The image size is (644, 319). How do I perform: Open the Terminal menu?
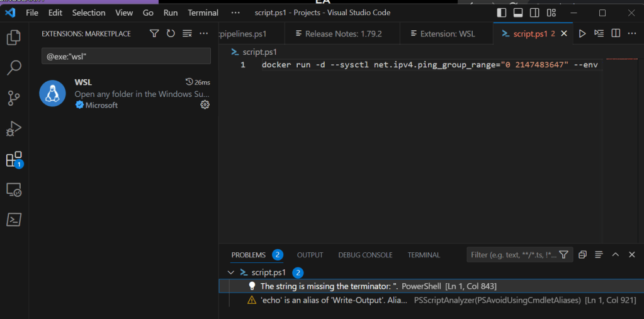(203, 13)
